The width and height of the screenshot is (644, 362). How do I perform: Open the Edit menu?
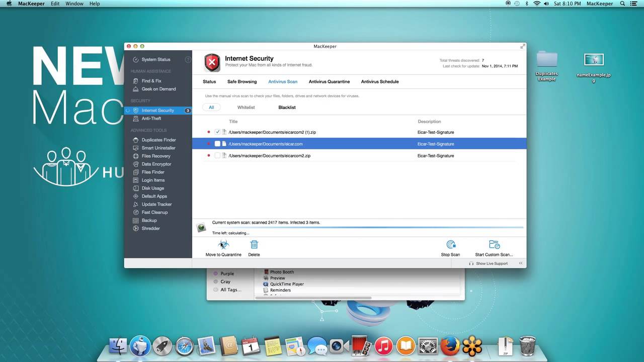pos(55,4)
